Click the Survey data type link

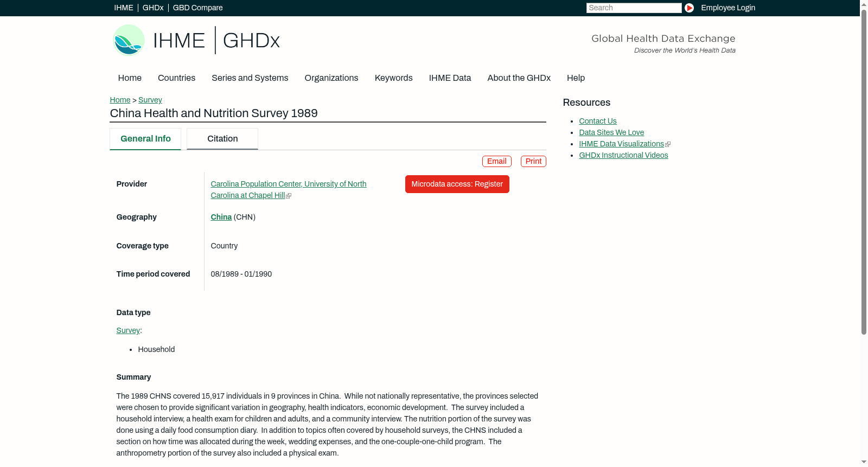point(128,330)
